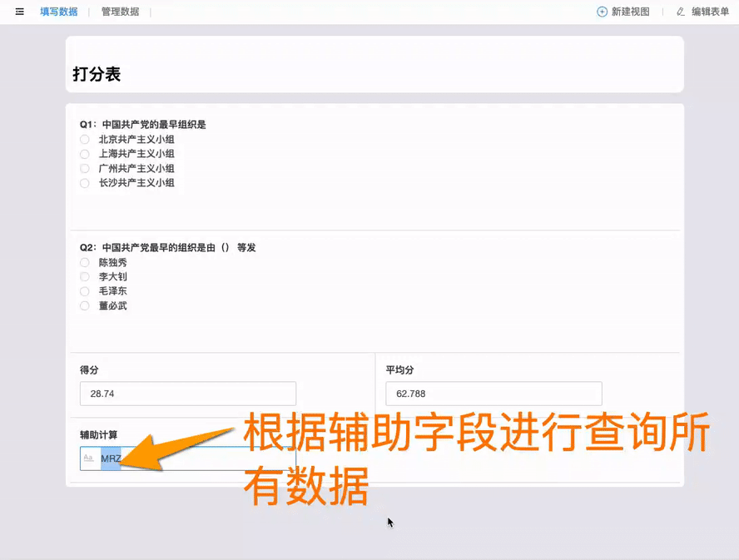Image resolution: width=739 pixels, height=560 pixels.
Task: Click the highlighted MRZ text
Action: 112,458
